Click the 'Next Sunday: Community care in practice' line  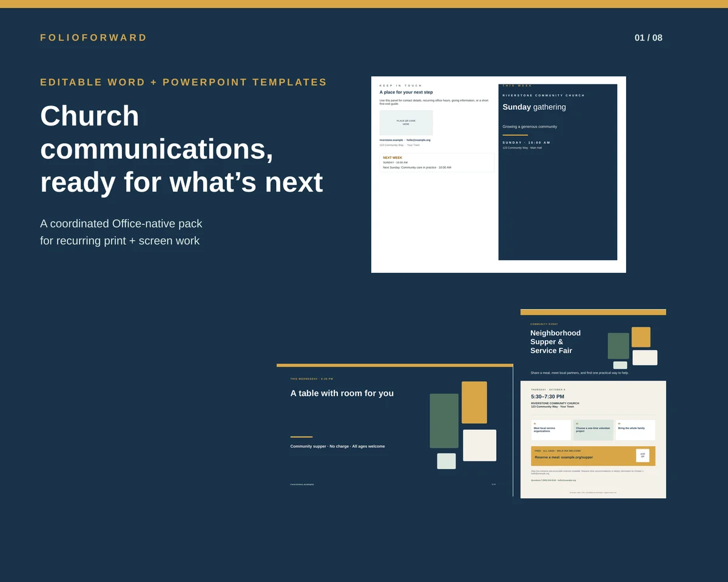click(x=417, y=167)
